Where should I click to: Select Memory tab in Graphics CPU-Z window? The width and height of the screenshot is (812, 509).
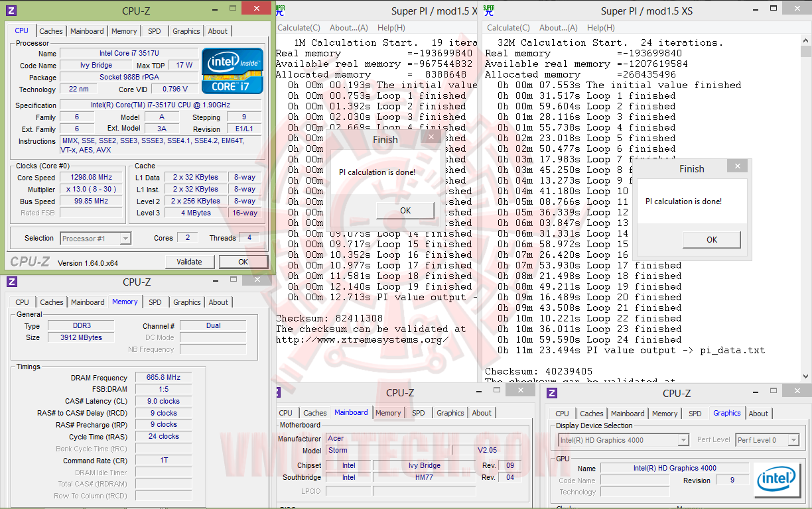(665, 414)
